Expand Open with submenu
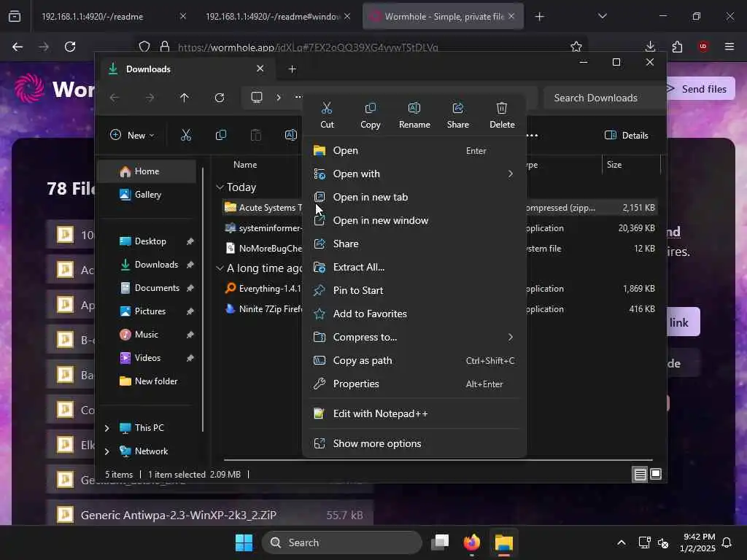The width and height of the screenshot is (747, 560). pos(414,174)
